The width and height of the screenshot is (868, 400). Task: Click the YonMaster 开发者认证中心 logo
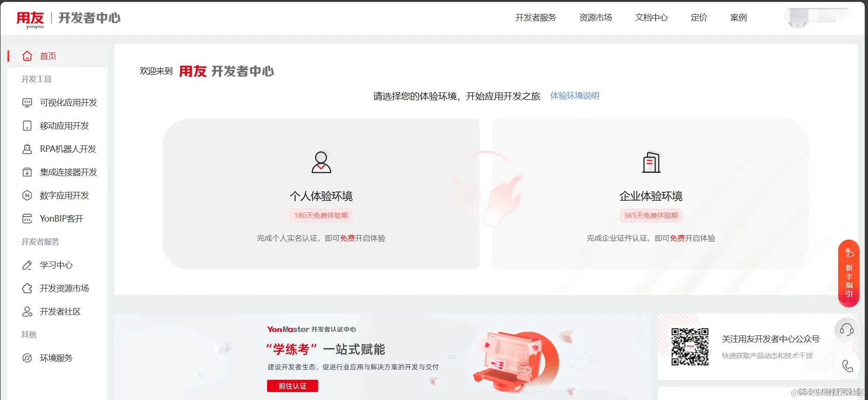coord(311,329)
